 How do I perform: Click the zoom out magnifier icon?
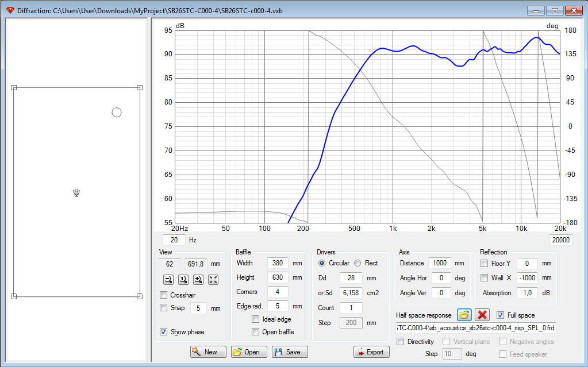pos(168,279)
